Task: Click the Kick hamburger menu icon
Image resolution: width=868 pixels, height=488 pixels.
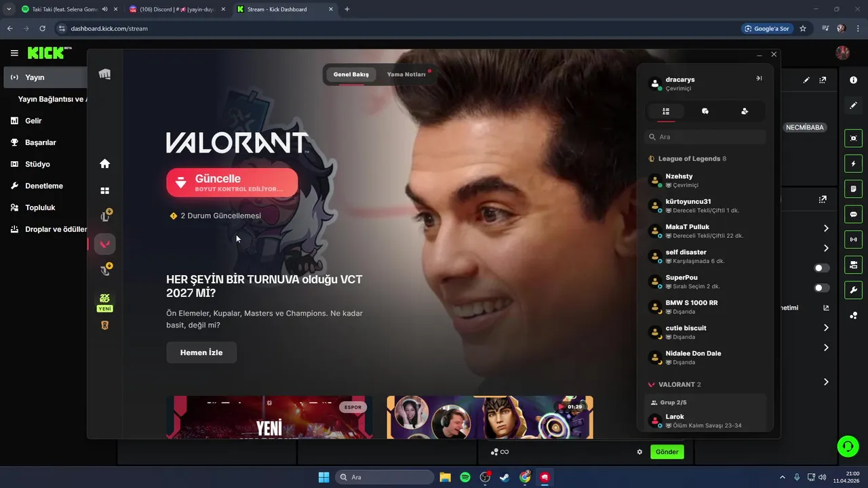Action: click(14, 53)
